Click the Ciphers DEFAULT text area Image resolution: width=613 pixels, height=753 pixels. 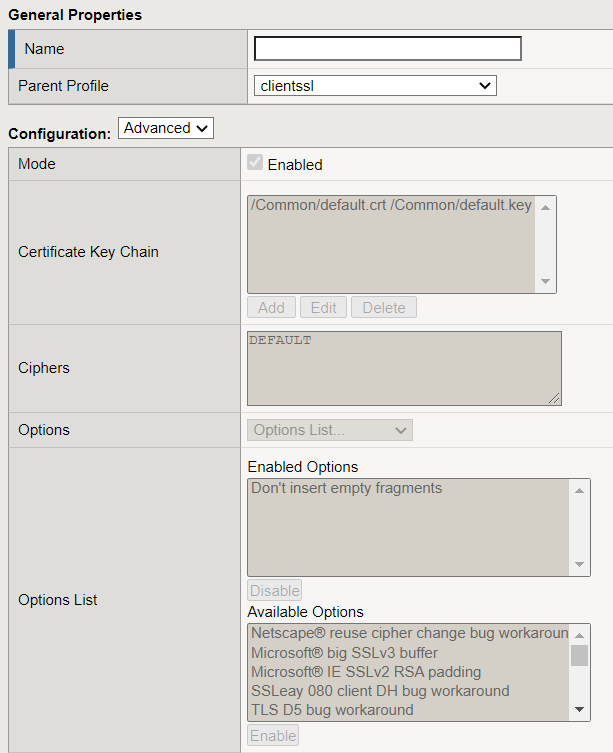point(405,368)
